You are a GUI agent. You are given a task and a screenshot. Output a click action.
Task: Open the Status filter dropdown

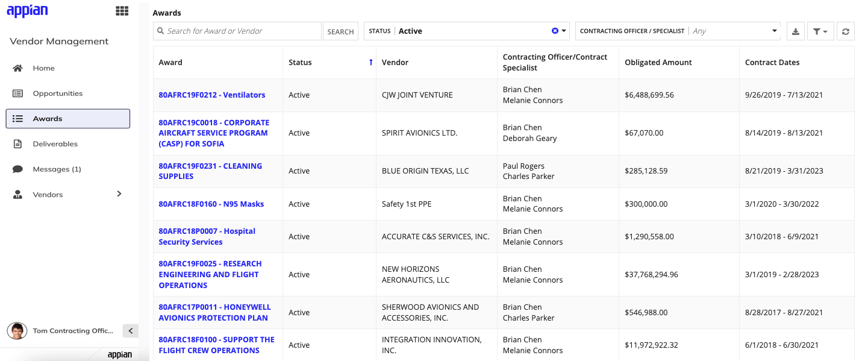coord(467,31)
